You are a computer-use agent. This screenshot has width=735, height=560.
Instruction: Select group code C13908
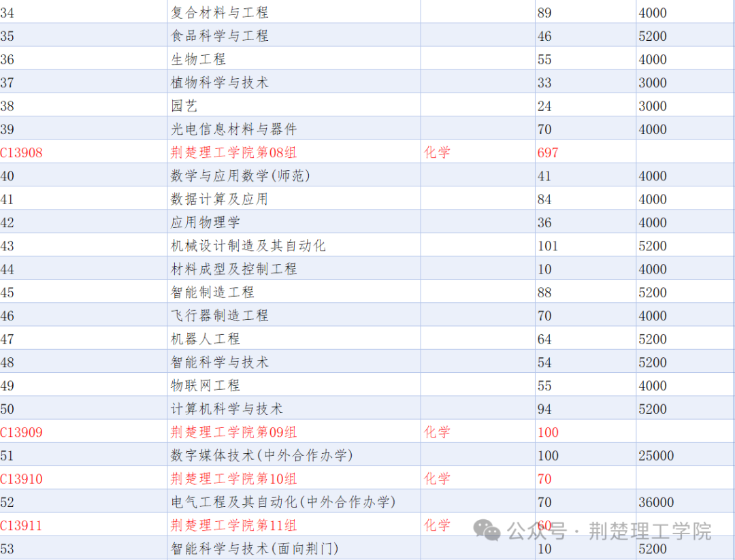[21, 152]
